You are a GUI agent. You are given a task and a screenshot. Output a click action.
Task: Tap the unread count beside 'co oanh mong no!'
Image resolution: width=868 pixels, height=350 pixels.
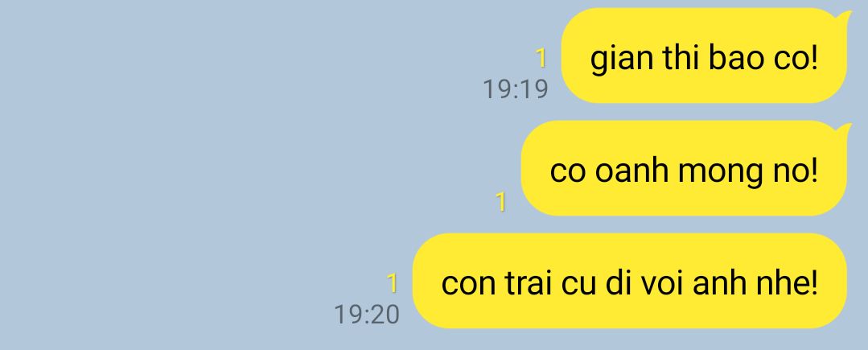[x=500, y=202]
